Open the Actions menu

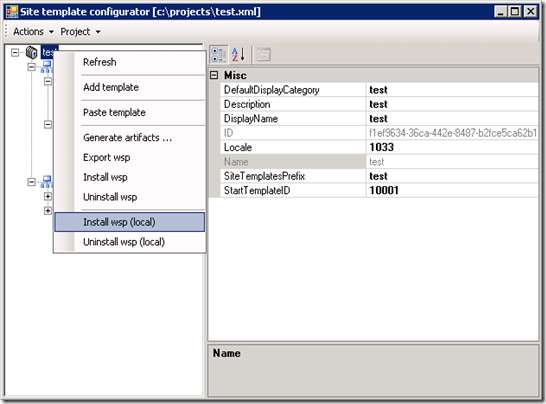click(33, 32)
